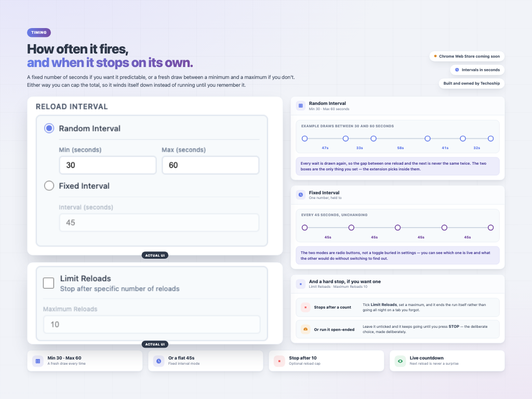The image size is (532, 399).
Task: Click the clock icon beside Fixed Interval card title
Action: tap(301, 195)
